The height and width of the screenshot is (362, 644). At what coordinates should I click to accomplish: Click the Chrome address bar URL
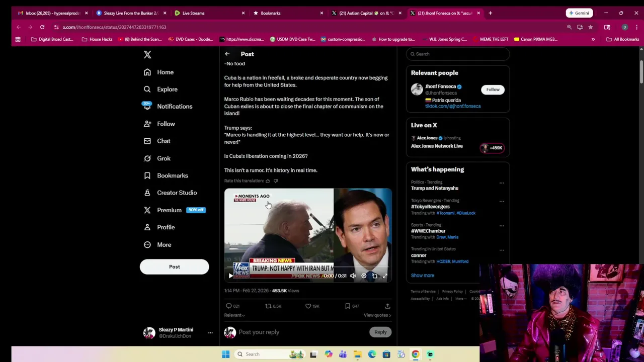114,27
